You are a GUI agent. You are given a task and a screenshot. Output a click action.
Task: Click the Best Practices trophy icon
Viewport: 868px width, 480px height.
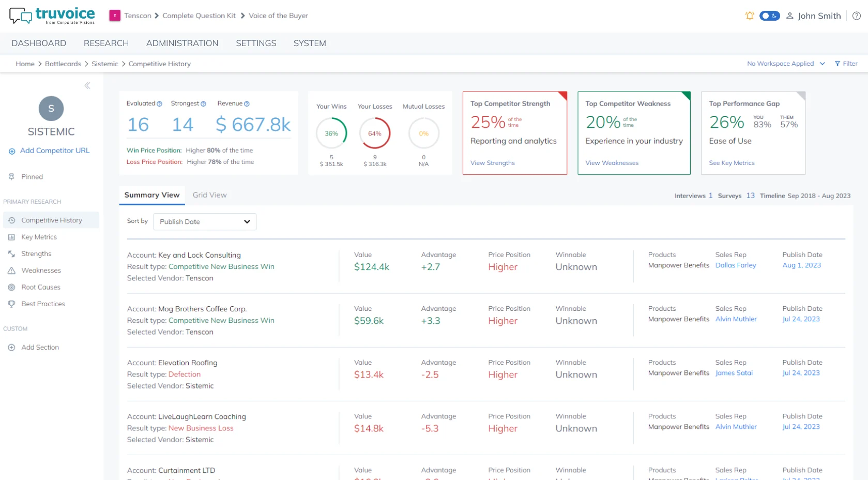11,304
